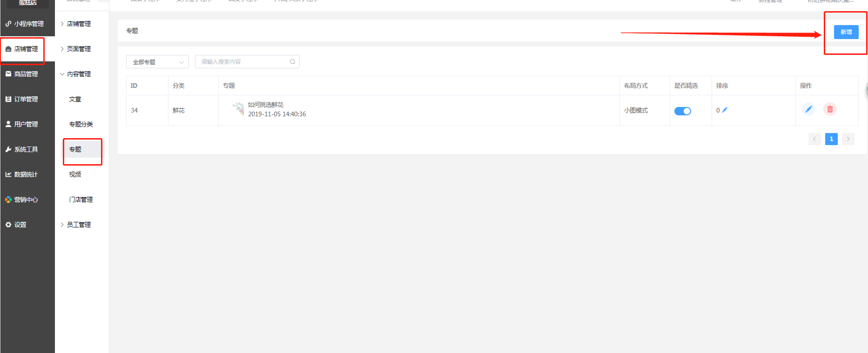This screenshot has height=353, width=868.
Task: Click the 布局方式 column header
Action: point(636,86)
